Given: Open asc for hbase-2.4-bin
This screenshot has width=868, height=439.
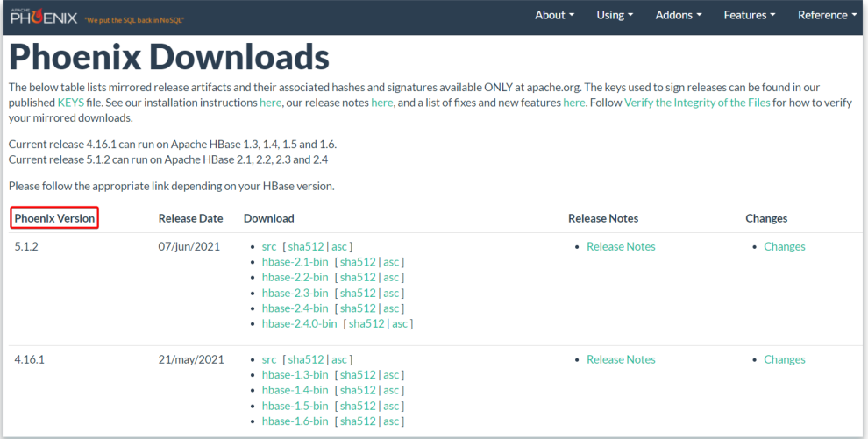Looking at the screenshot, I should click(391, 308).
